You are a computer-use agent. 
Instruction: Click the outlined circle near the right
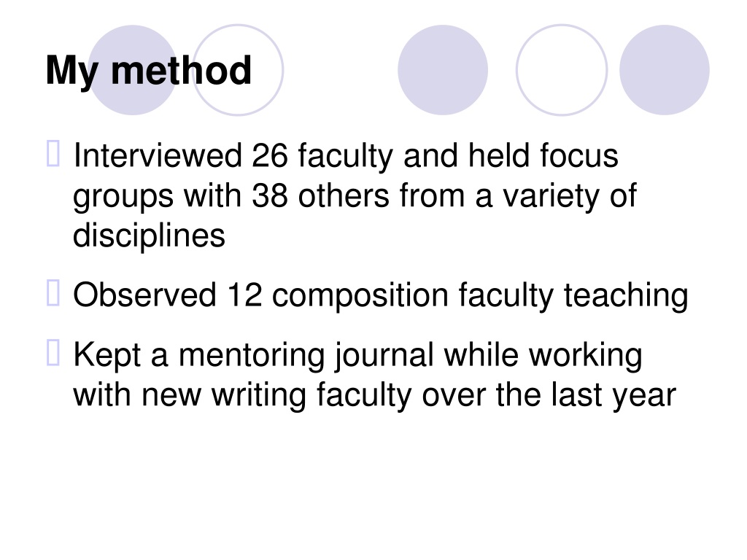point(562,70)
